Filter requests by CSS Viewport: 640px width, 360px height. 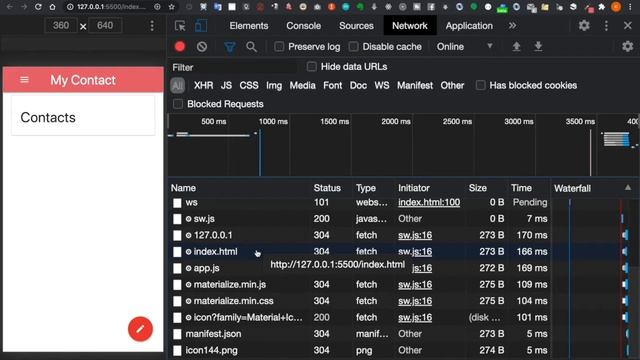point(249,85)
